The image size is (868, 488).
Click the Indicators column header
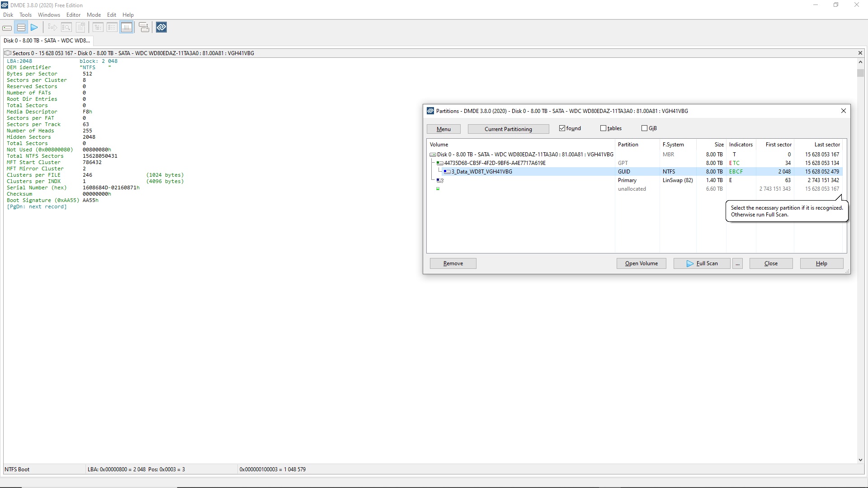pyautogui.click(x=741, y=145)
